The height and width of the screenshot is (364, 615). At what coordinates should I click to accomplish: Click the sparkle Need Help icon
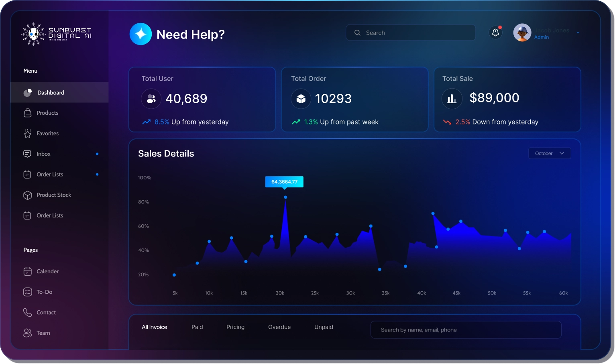(x=141, y=34)
